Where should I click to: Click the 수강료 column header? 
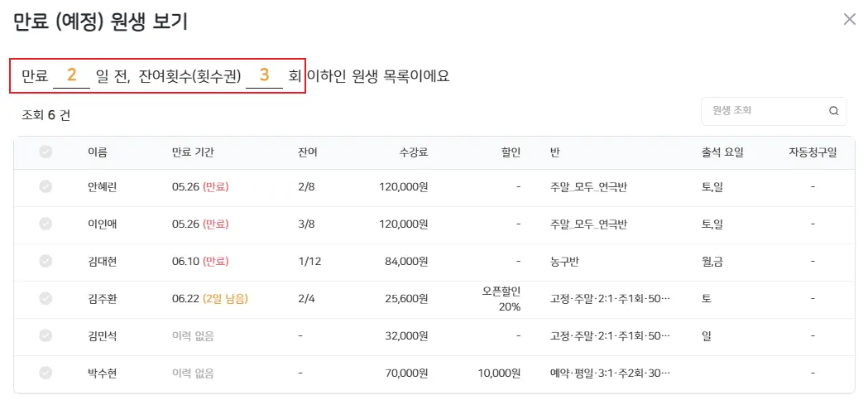coord(413,152)
